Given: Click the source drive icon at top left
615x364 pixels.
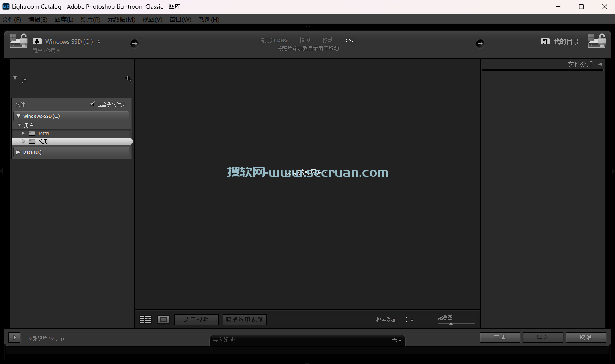Looking at the screenshot, I should click(18, 41).
